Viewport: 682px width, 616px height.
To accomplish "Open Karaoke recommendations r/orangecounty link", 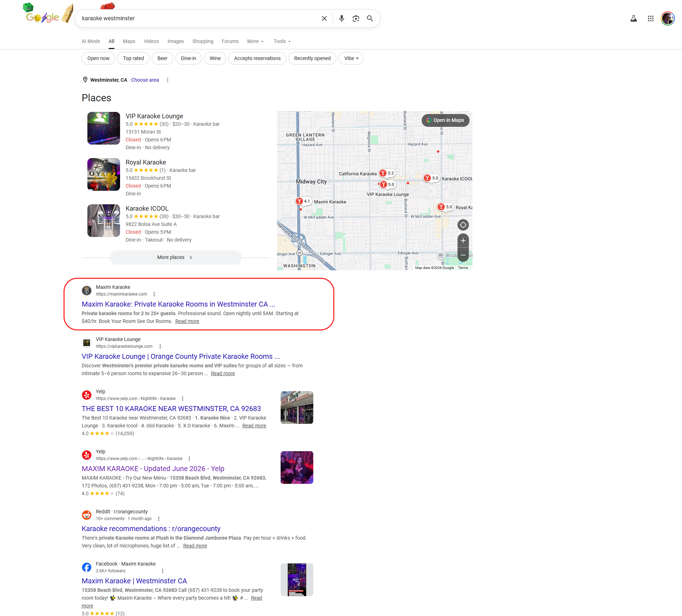I will [151, 529].
